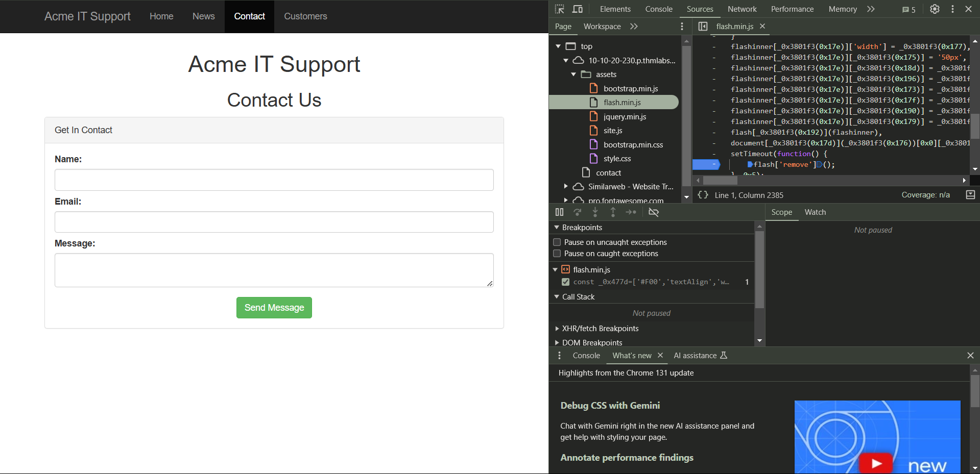Uncheck the flash.min.js line 1 breakpoint
Screen dimensions: 980x474
[x=565, y=282]
